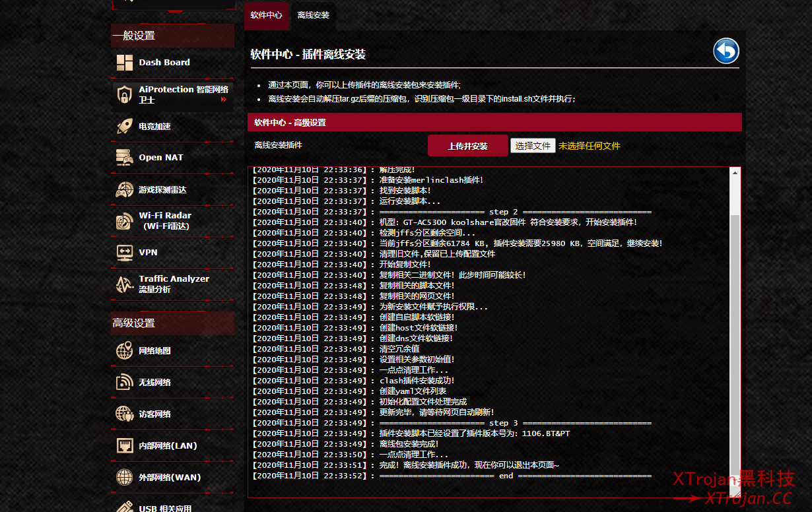Click inside the installation log text area
Screen dimensions: 812x512
click(489, 330)
